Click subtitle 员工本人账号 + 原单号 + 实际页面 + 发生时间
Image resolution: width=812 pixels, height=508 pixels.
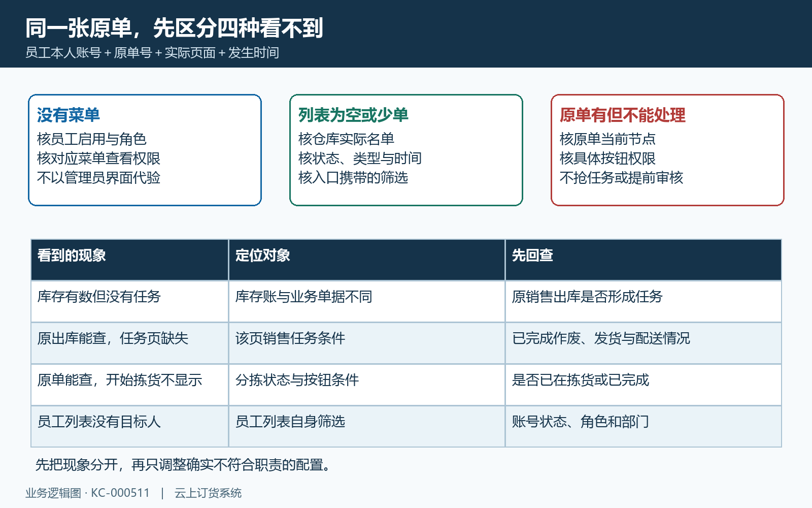pos(152,53)
